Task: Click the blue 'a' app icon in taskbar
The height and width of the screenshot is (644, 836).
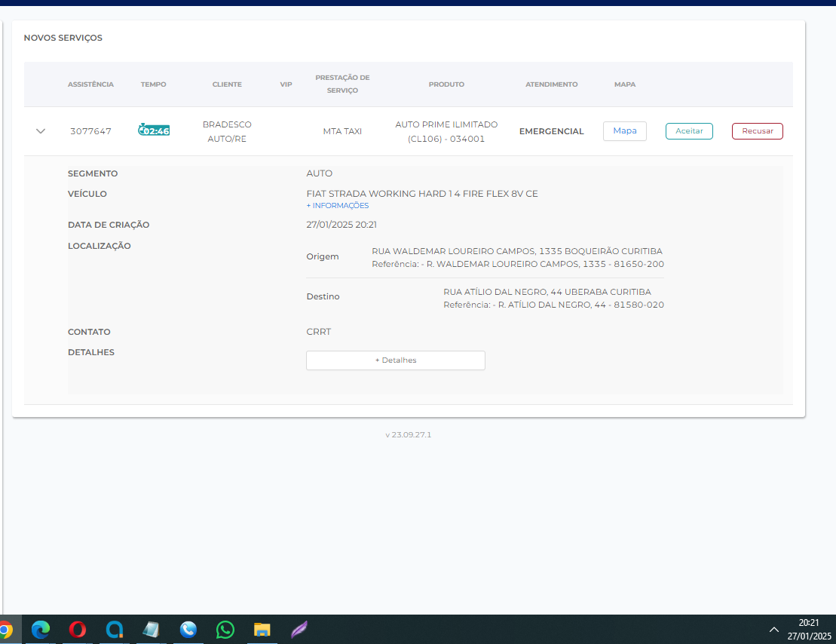Action: [114, 630]
